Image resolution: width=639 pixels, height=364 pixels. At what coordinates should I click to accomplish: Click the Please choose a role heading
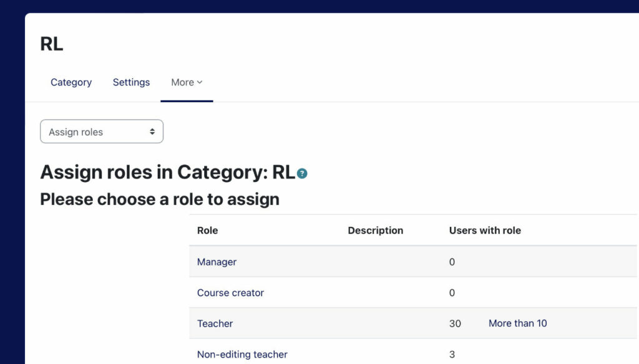(x=159, y=199)
